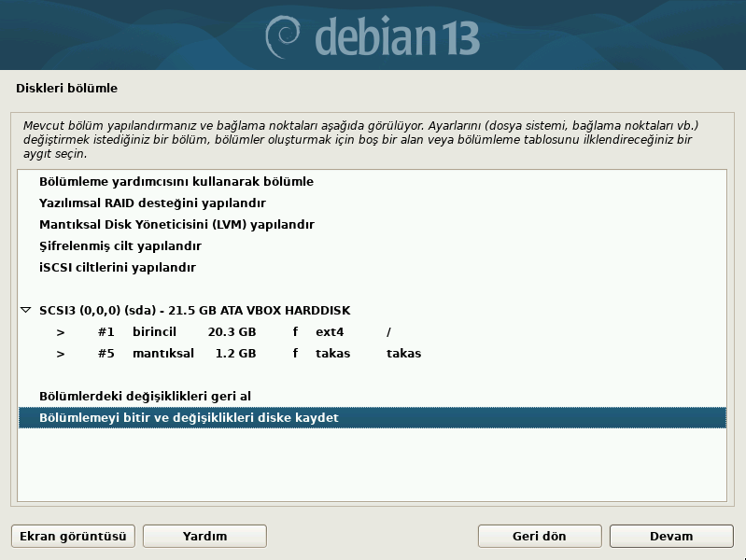Click the f format flag on takas row

pos(295,354)
